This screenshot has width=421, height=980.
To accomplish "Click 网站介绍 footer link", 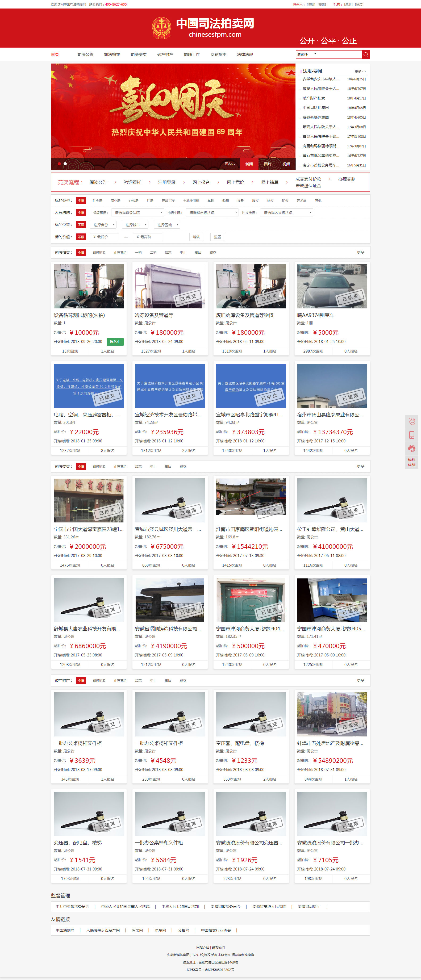I will (202, 948).
